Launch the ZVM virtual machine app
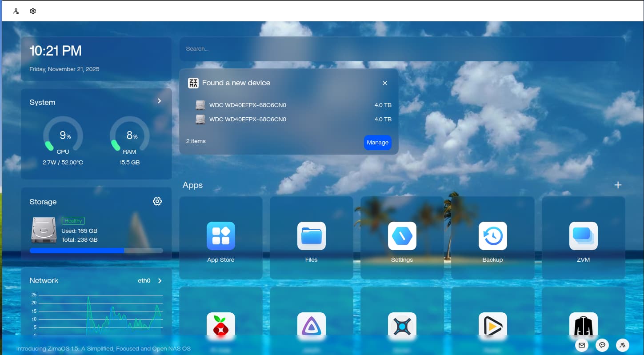The image size is (644, 355). (x=583, y=236)
